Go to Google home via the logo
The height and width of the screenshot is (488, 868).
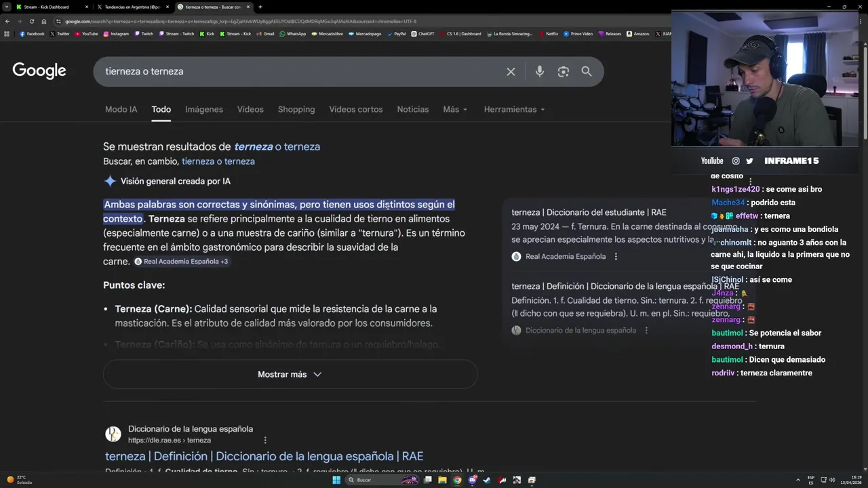pyautogui.click(x=39, y=70)
